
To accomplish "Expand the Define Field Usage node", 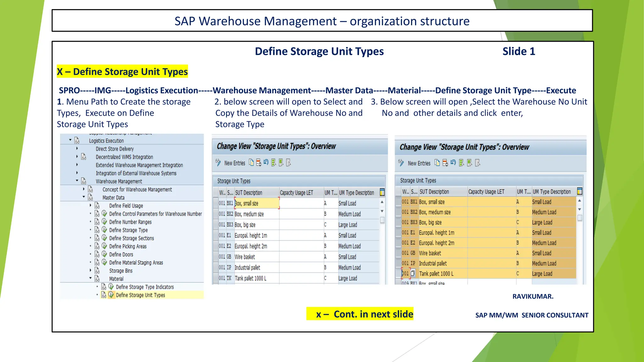I will pos(90,205).
